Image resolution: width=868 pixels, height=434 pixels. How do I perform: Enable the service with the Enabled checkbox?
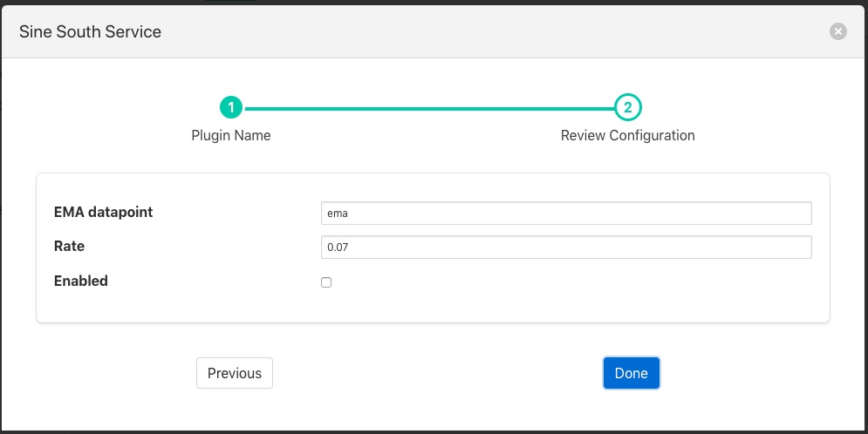click(326, 282)
